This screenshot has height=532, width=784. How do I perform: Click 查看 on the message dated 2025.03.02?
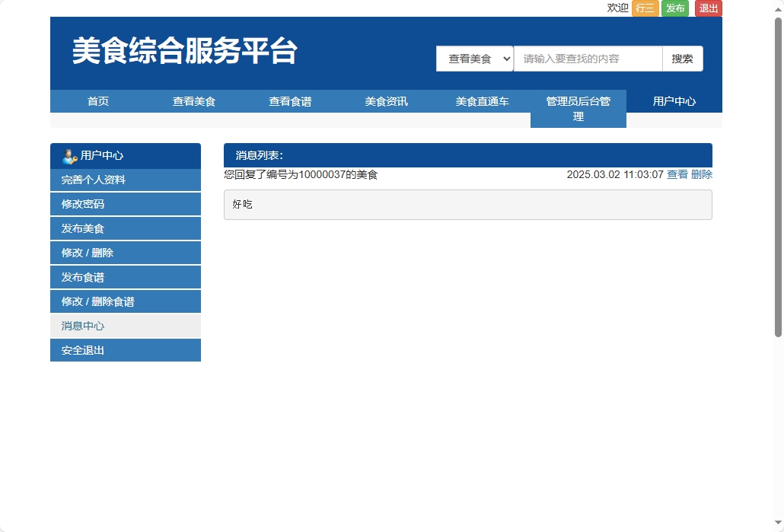677,174
